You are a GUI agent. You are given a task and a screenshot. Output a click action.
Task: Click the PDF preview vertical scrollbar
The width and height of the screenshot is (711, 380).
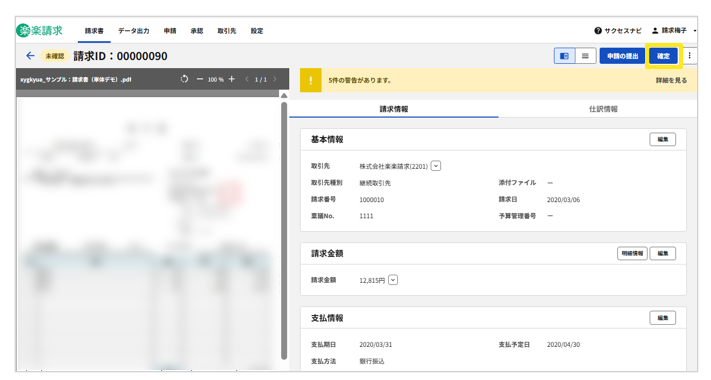click(x=284, y=230)
